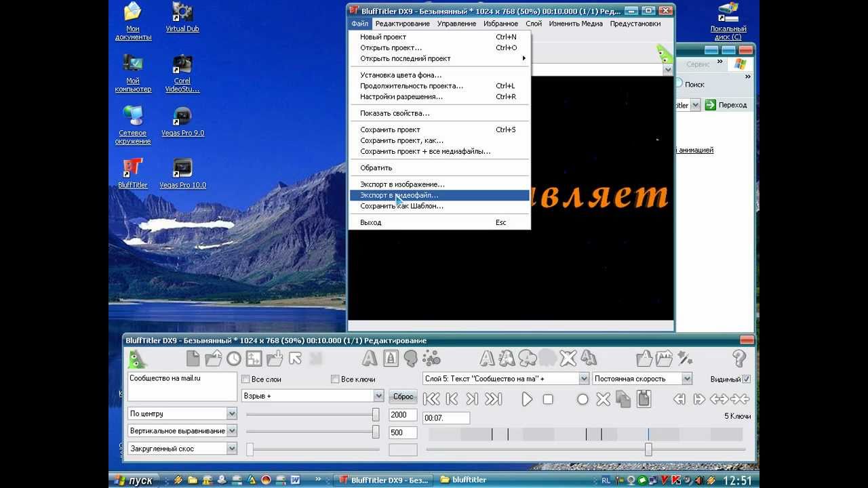Click the resolution settings icon beside the clock

click(254, 359)
